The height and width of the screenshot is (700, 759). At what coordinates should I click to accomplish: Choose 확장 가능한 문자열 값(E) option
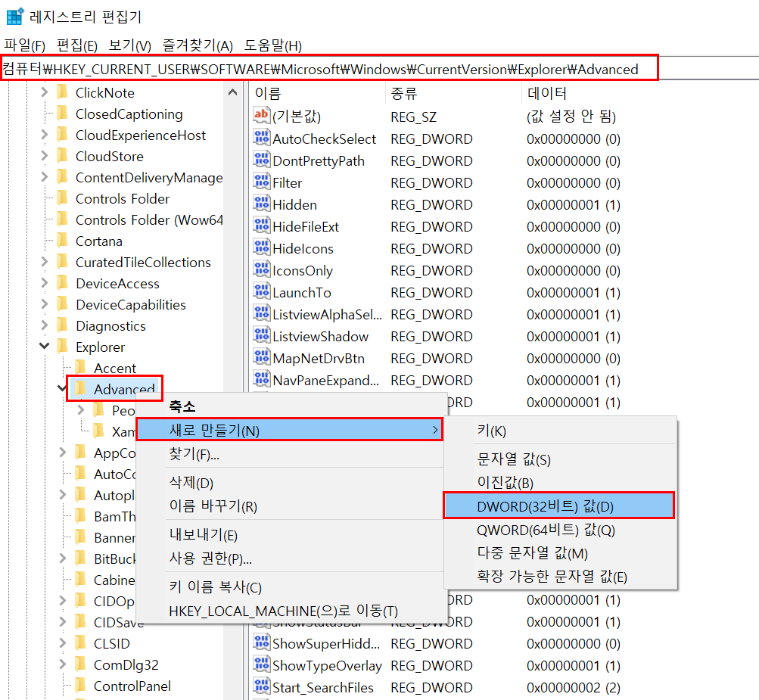pos(560,576)
